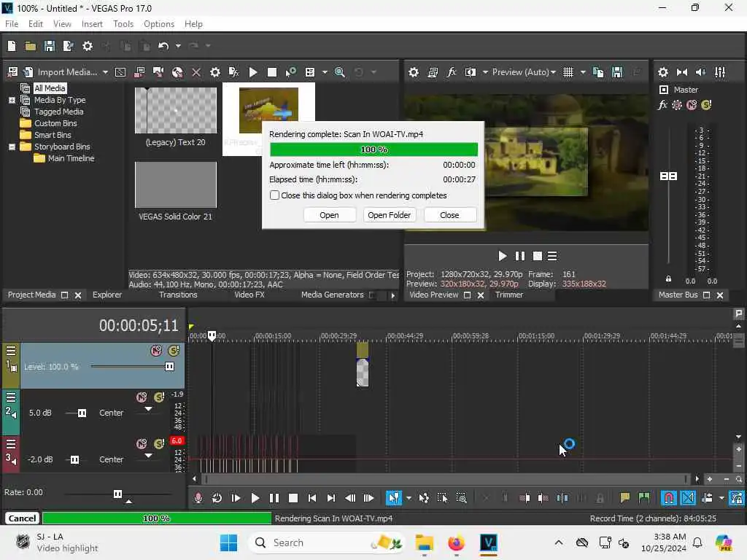The image size is (747, 560).
Task: Switch to the Trimmer tab
Action: [x=508, y=295]
